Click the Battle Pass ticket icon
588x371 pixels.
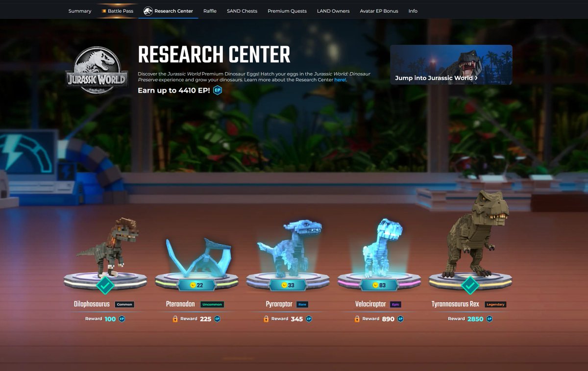pos(103,11)
